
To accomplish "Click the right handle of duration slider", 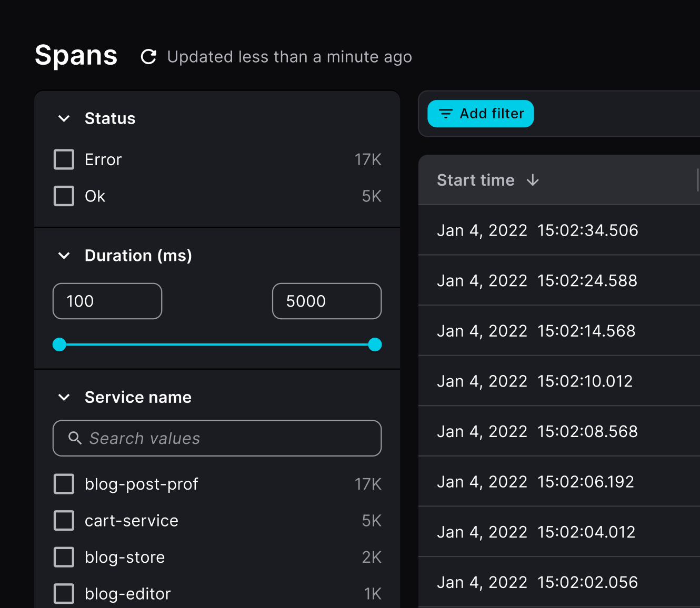I will [375, 344].
